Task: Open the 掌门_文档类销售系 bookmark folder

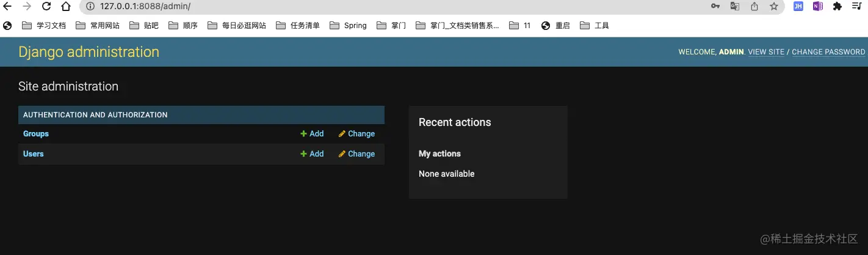Action: coord(457,26)
